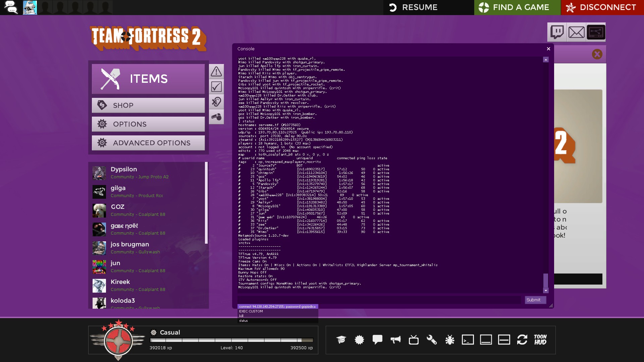Click console scrollbar up arrow
The image size is (644, 362).
546,59
